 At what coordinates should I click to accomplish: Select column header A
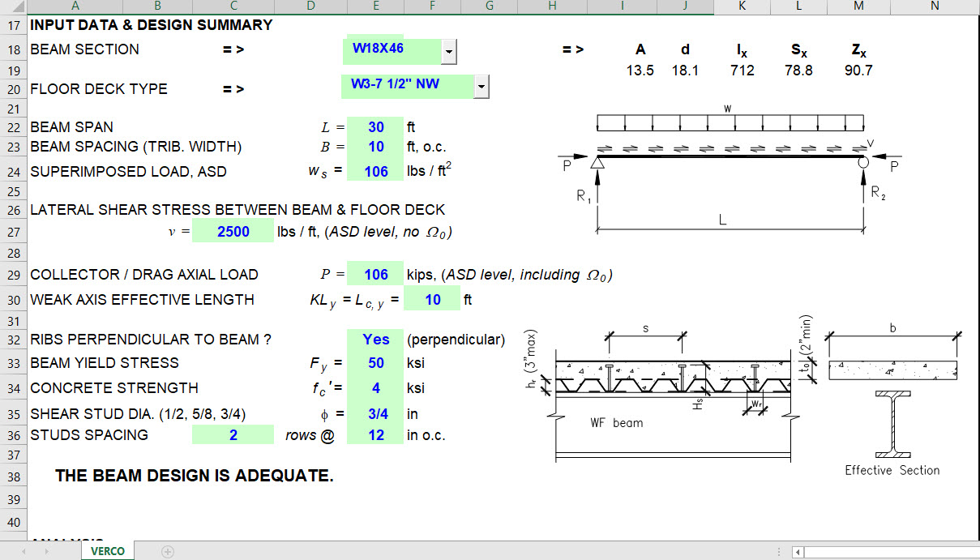click(x=75, y=6)
